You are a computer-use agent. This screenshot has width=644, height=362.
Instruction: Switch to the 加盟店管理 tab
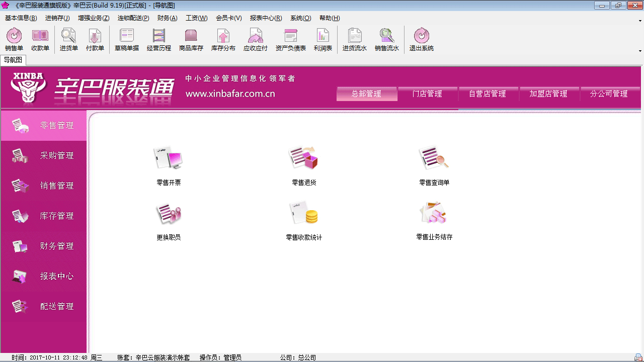coord(549,94)
